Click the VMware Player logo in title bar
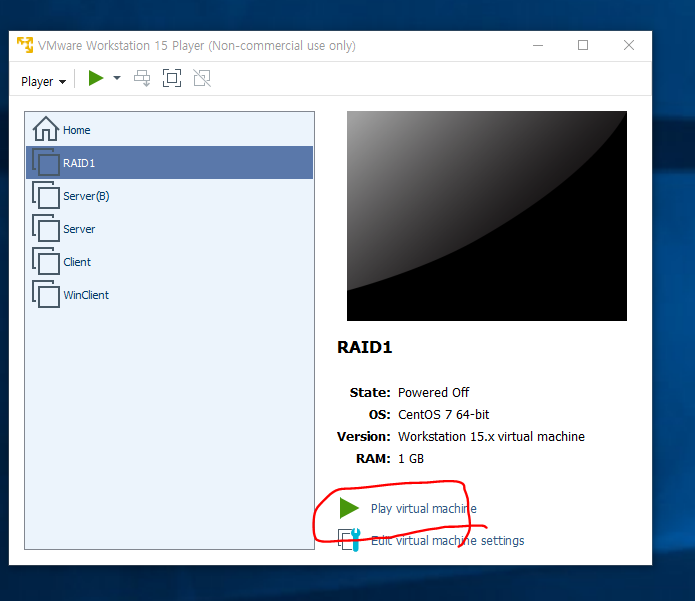This screenshot has height=601, width=695. 25,45
